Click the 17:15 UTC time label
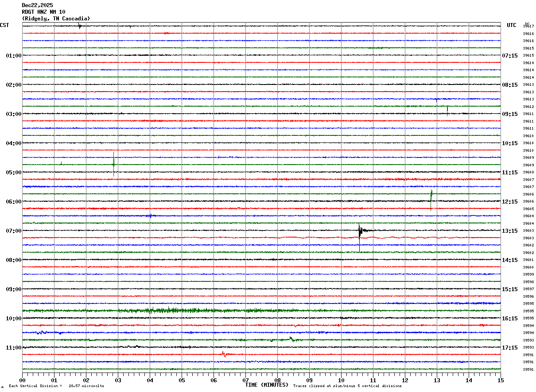536x392 pixels. [510, 348]
